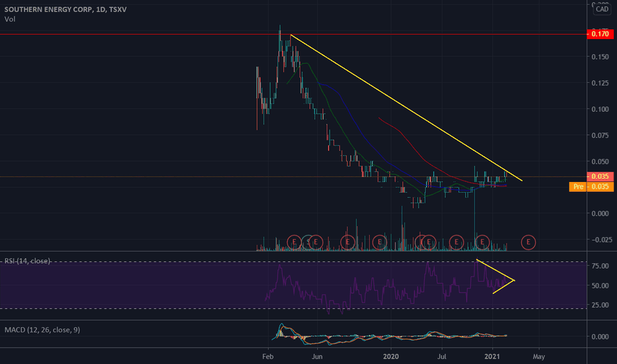
Task: Click the 25.00 RSI scale label
Action: 600,305
